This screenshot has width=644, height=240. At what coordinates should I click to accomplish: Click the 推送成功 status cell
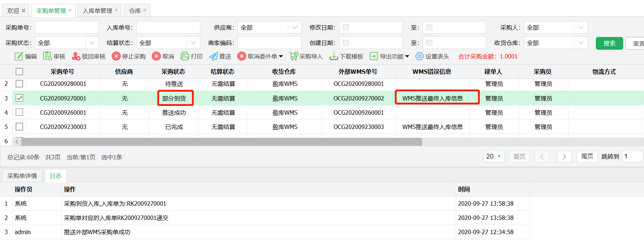(174, 113)
